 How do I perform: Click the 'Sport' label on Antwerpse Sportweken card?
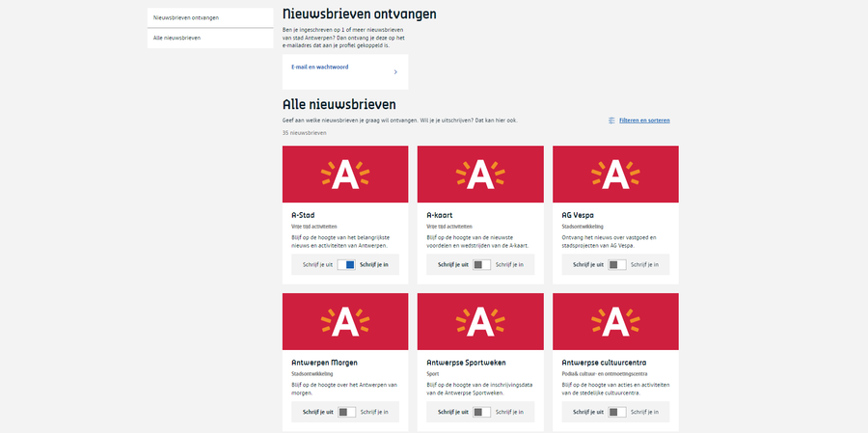point(432,374)
